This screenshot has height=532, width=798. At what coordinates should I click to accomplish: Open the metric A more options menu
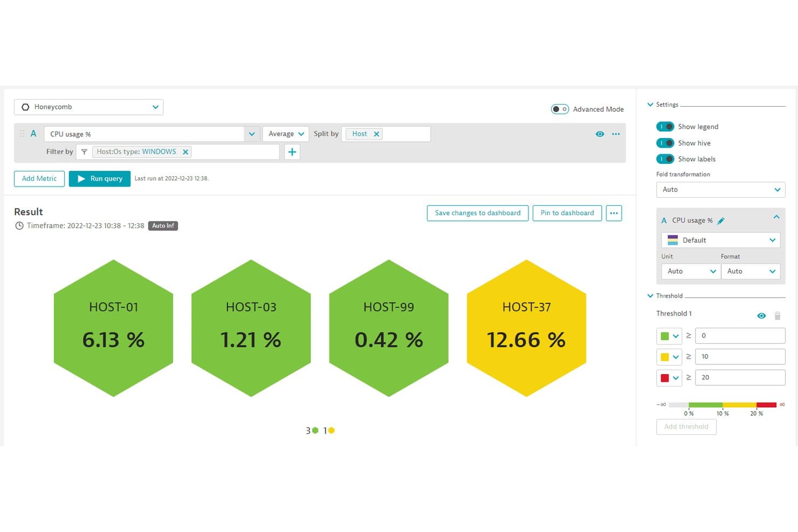coord(616,134)
